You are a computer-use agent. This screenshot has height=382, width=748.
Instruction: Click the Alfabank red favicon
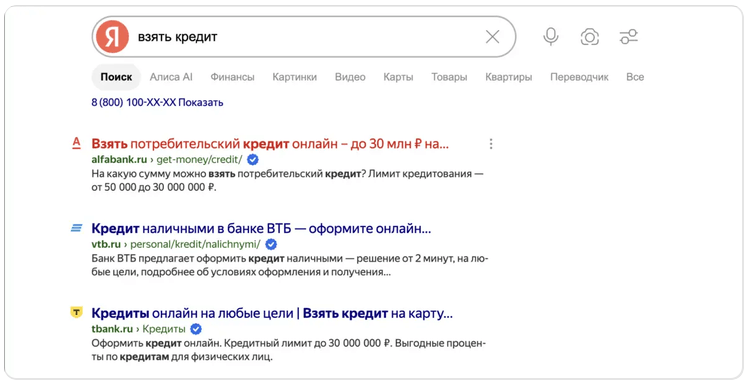(x=76, y=143)
